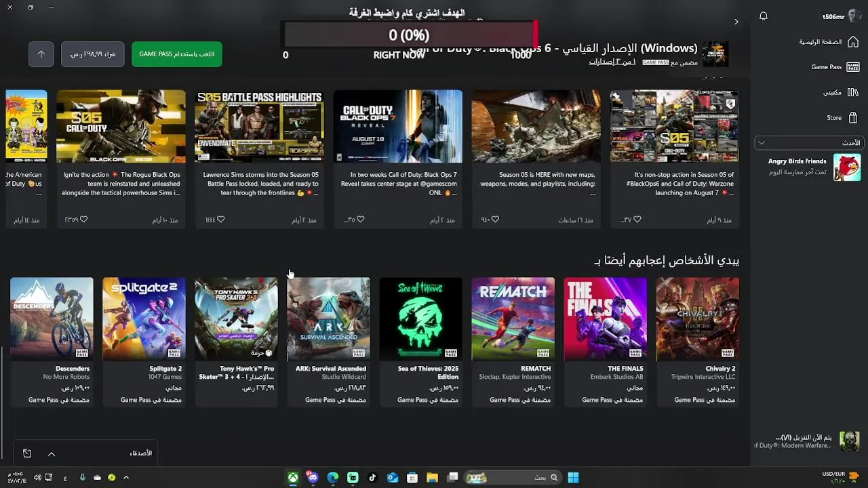Open the Game Pass sidebar icon
Image resolution: width=868 pixels, height=488 pixels.
853,67
